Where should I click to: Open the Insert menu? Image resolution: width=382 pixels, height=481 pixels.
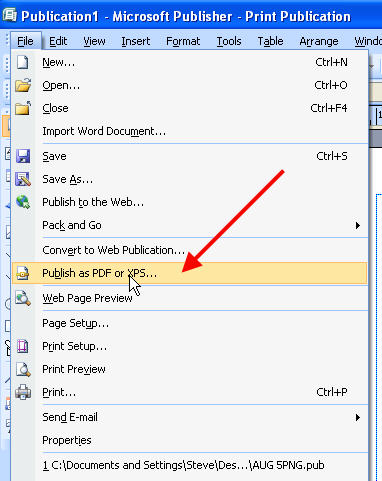[136, 41]
